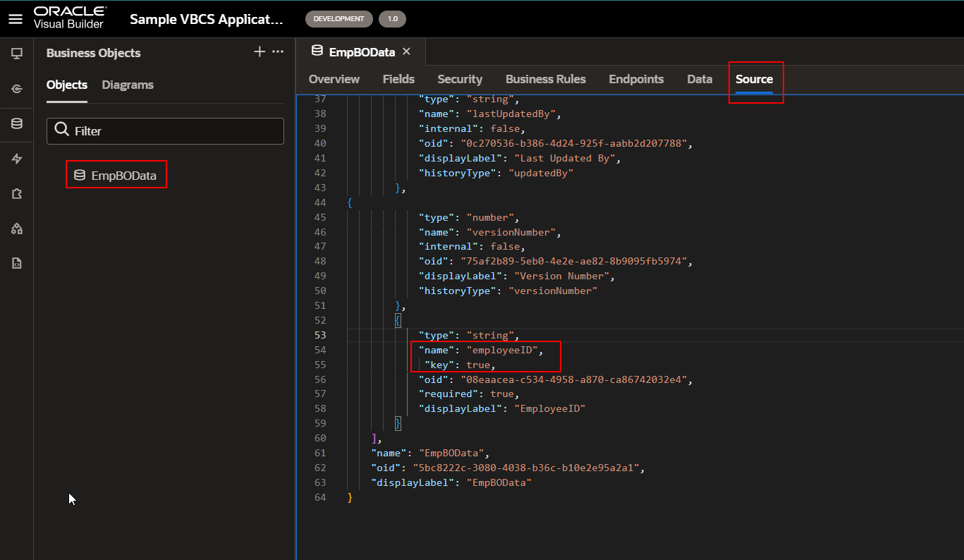Viewport: 964px width, 560px height.
Task: Add a new business object with plus
Action: click(x=260, y=51)
